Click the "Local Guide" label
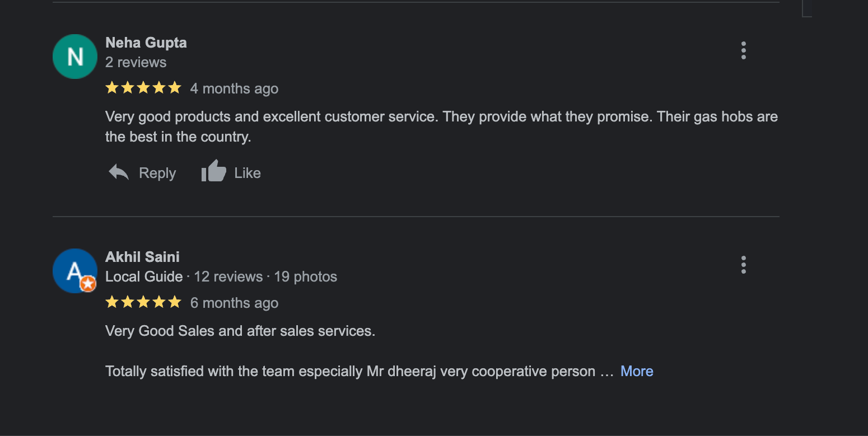The image size is (868, 436). click(x=144, y=276)
